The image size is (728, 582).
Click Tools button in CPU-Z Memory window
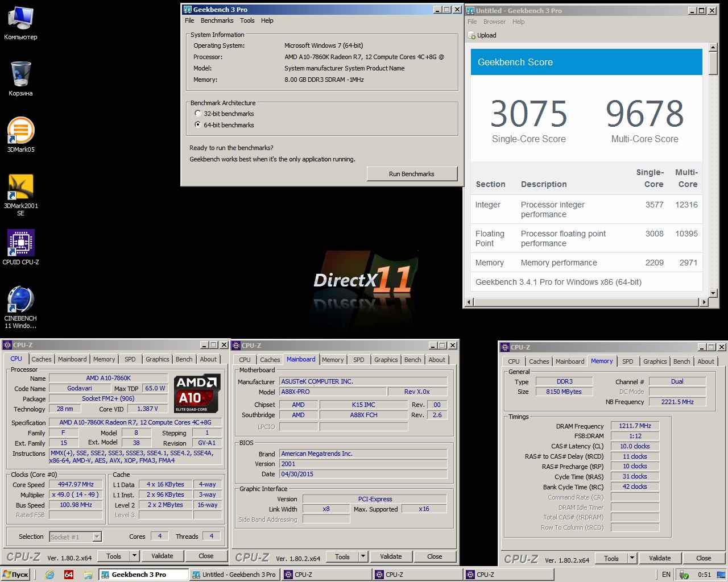pyautogui.click(x=611, y=558)
